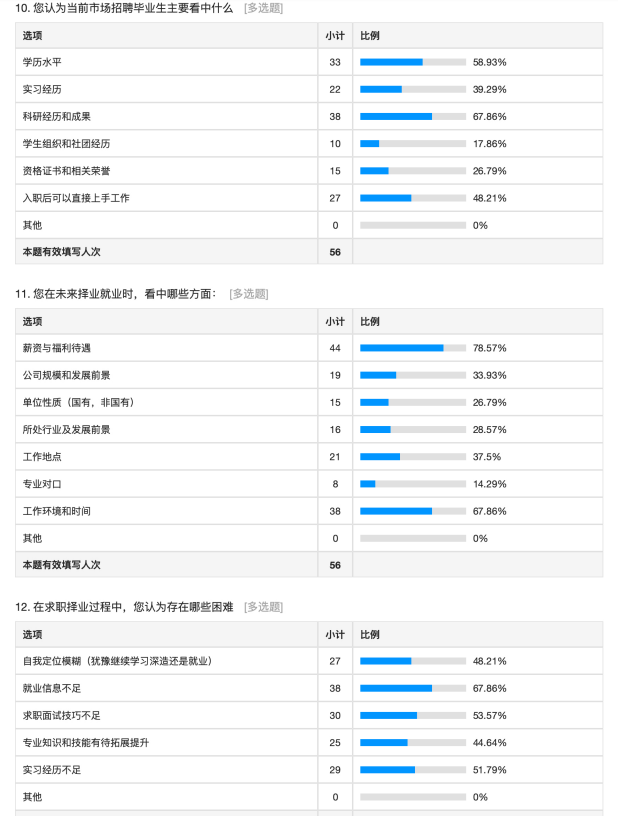Click the 78.57% percentage value
The width and height of the screenshot is (618, 816).
click(x=489, y=348)
